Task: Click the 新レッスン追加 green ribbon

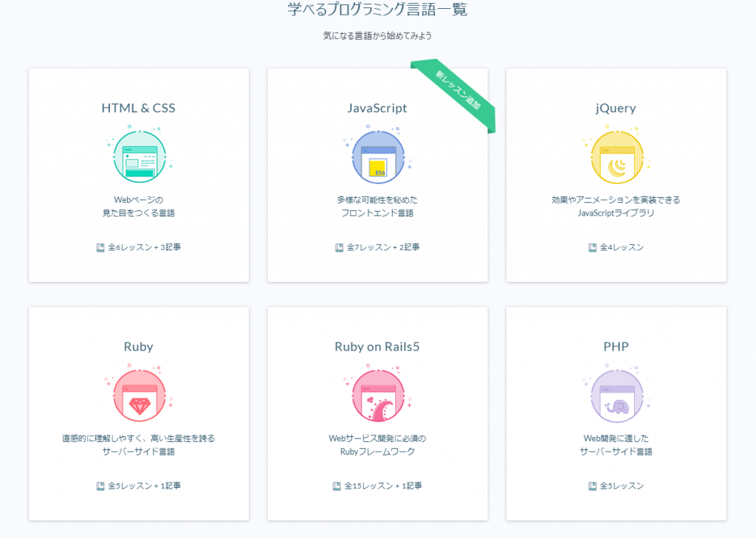Action: (x=454, y=94)
